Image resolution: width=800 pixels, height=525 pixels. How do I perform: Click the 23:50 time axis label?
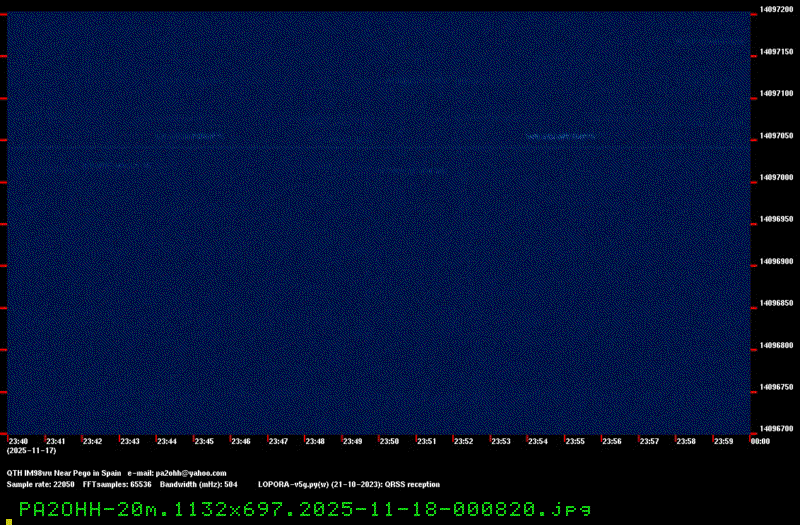tap(389, 441)
